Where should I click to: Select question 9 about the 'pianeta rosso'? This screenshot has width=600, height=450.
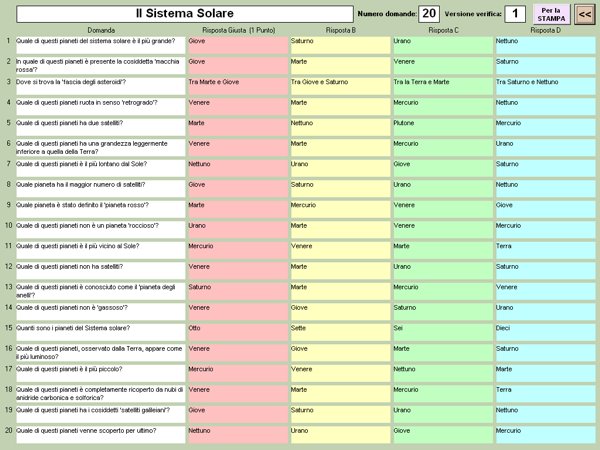(101, 209)
